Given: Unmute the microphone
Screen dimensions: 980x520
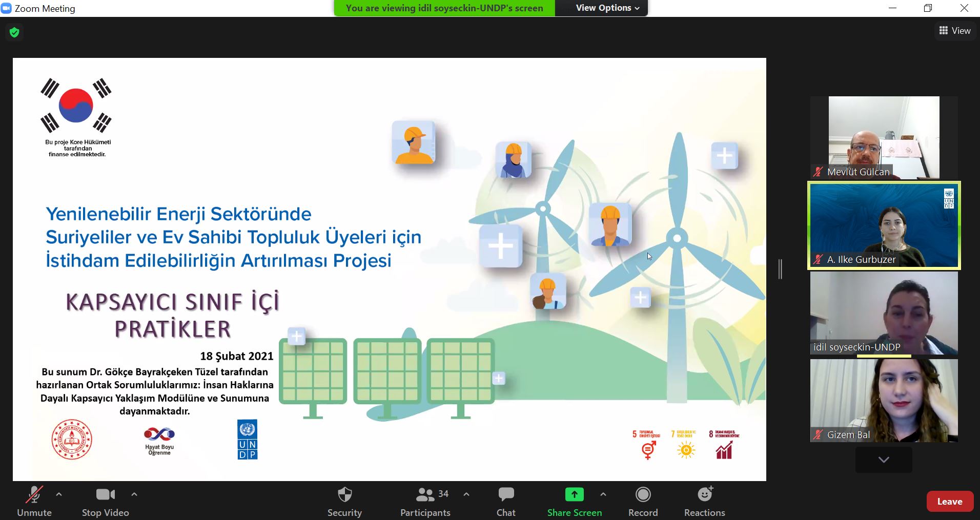Looking at the screenshot, I should [x=34, y=502].
